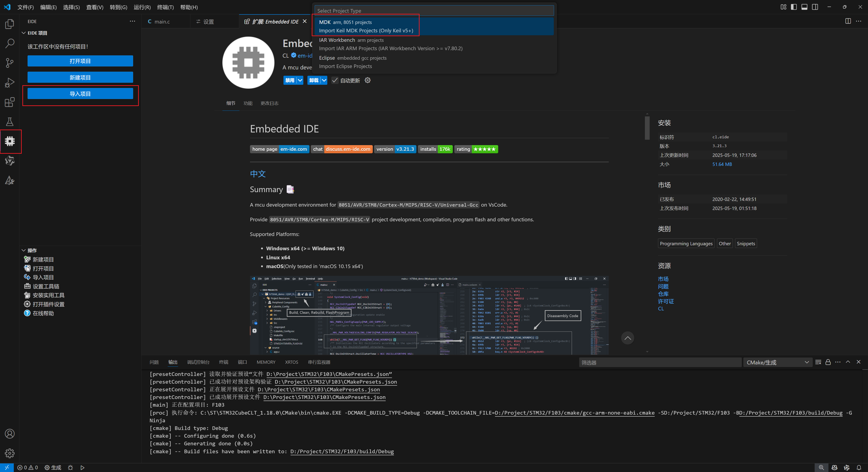Viewport: 868px width, 472px height.
Task: Toggle the output scroll lock icon
Action: pos(828,362)
